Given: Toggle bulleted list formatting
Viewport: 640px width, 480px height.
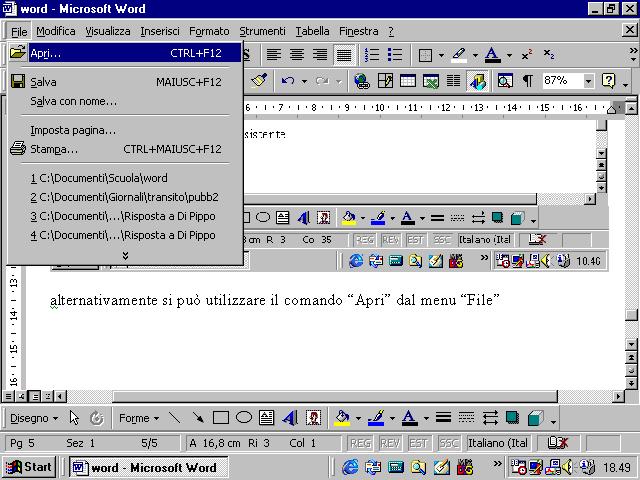Looking at the screenshot, I should [395, 55].
